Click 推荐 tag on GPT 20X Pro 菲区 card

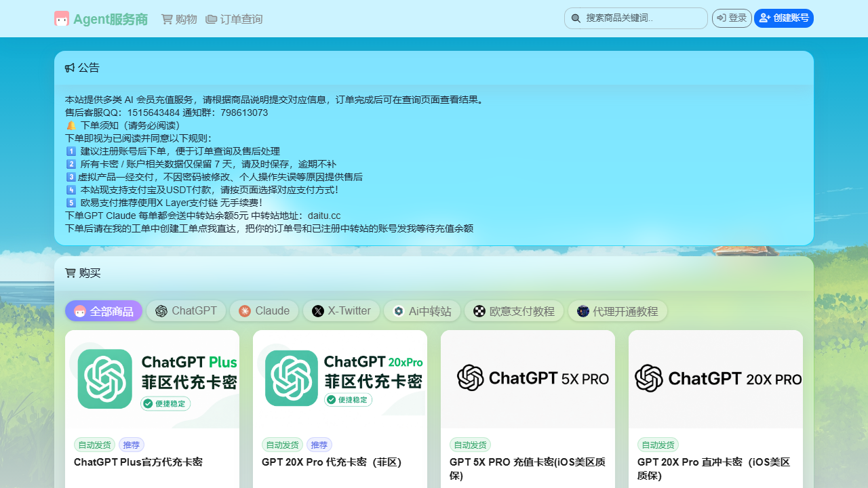(x=319, y=445)
